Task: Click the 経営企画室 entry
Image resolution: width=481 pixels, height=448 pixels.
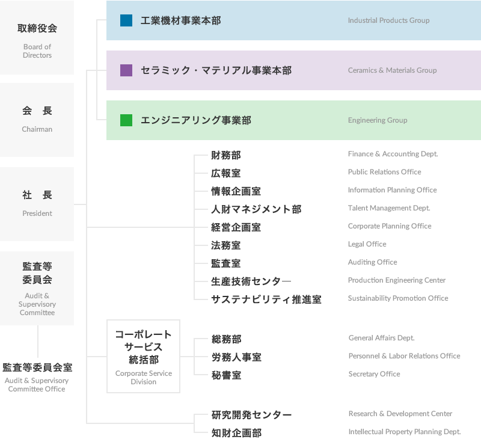Action: [236, 227]
